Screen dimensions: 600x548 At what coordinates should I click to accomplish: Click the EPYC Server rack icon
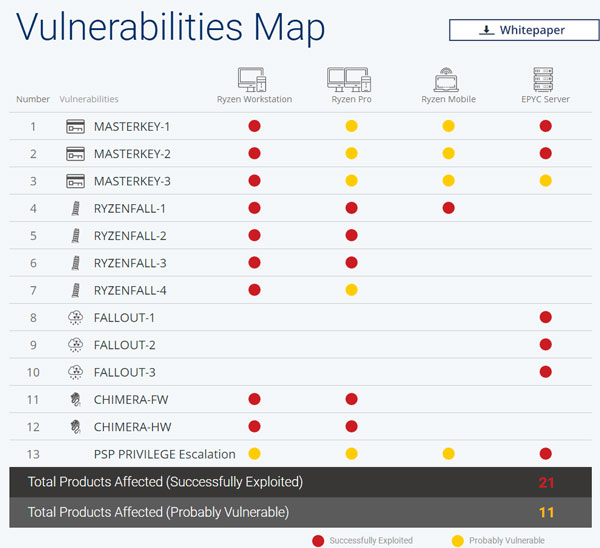pyautogui.click(x=543, y=79)
